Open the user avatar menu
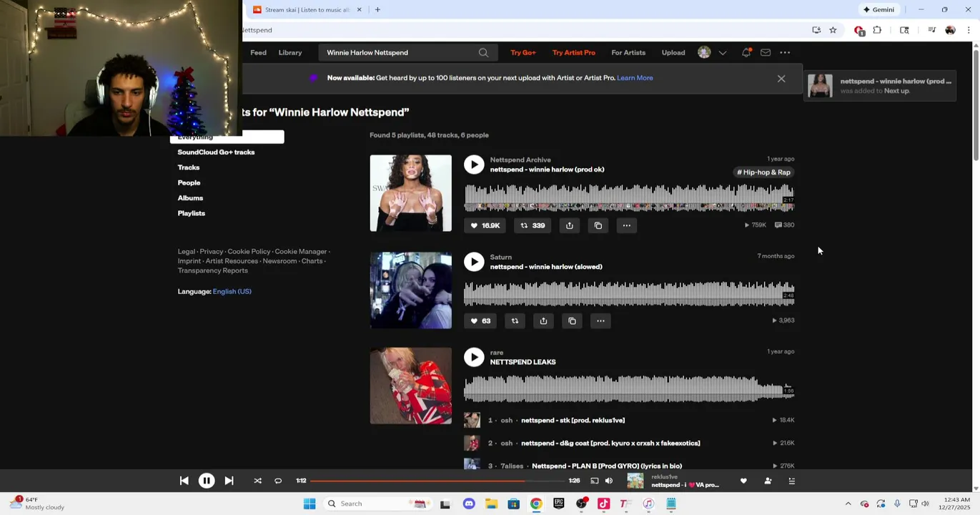 [704, 52]
